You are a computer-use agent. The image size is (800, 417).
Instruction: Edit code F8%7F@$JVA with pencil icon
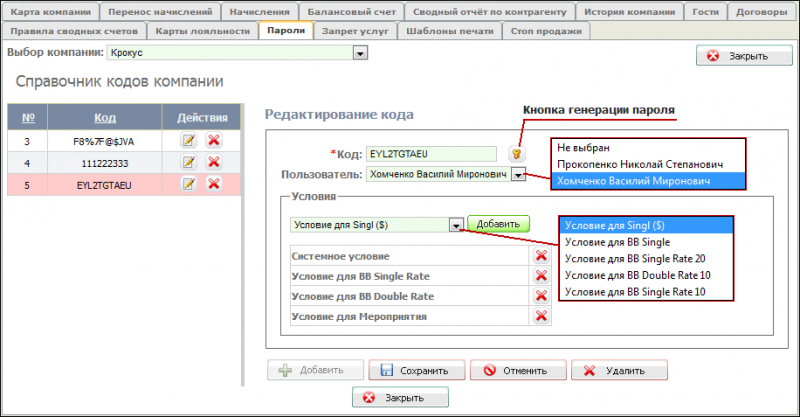(188, 141)
